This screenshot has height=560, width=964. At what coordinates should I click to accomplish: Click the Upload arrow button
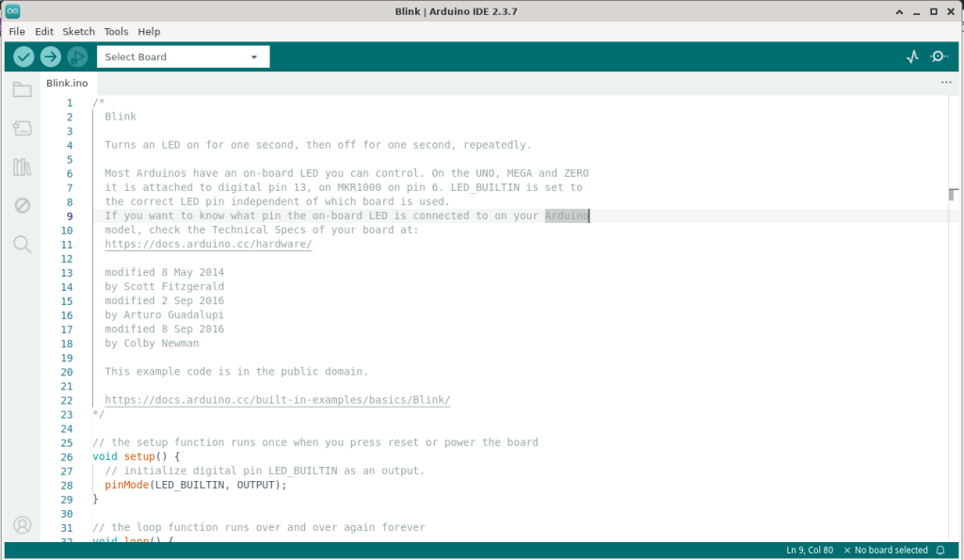[x=50, y=57]
